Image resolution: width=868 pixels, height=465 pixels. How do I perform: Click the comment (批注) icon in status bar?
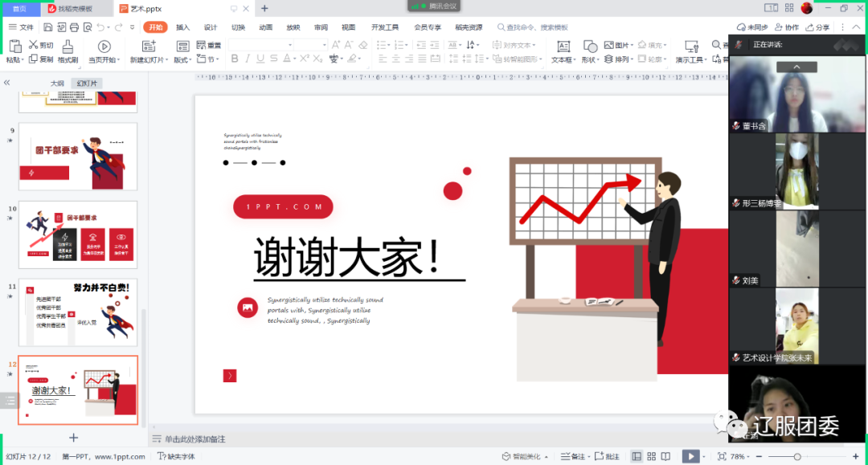(x=599, y=456)
